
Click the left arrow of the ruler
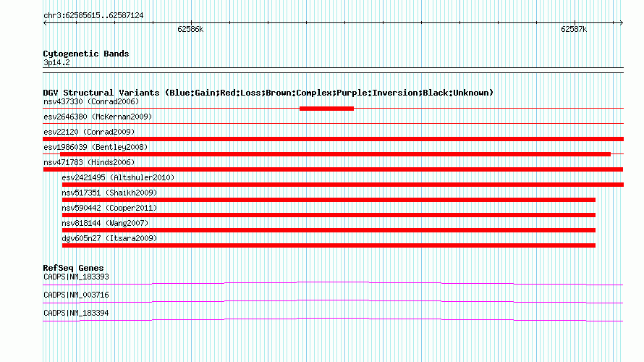click(x=45, y=23)
